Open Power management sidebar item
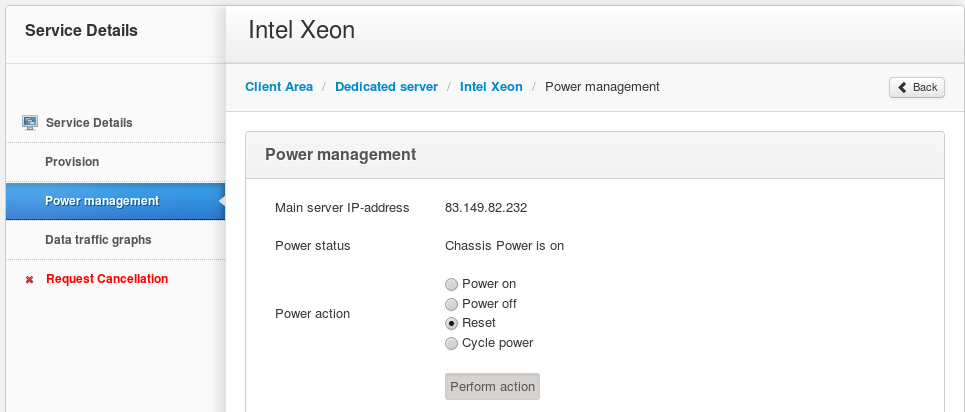Screen dimensions: 965x412 (116, 201)
